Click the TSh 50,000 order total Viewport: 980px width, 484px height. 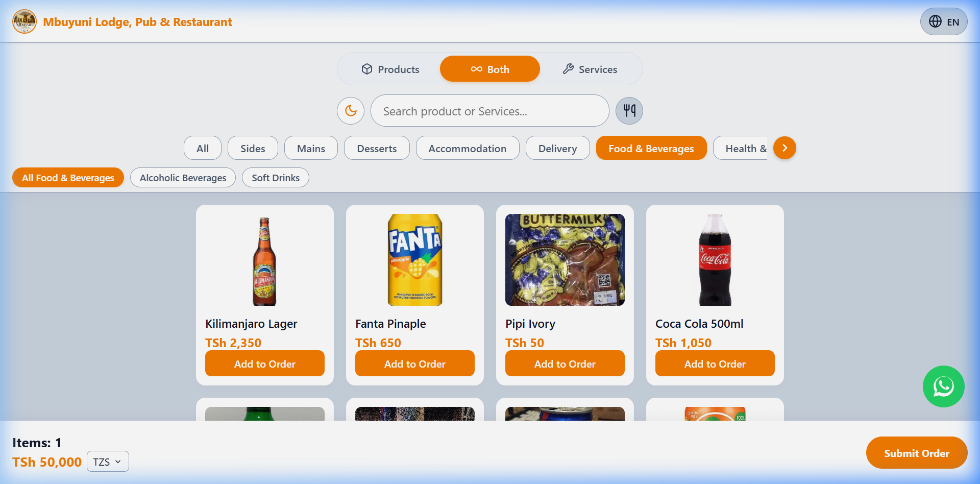click(x=47, y=462)
